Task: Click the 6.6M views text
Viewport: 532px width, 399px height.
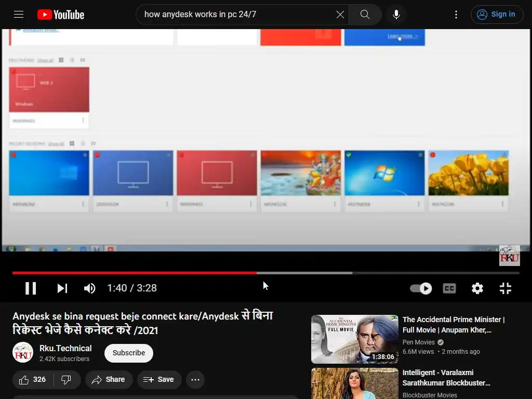Action: click(x=418, y=352)
